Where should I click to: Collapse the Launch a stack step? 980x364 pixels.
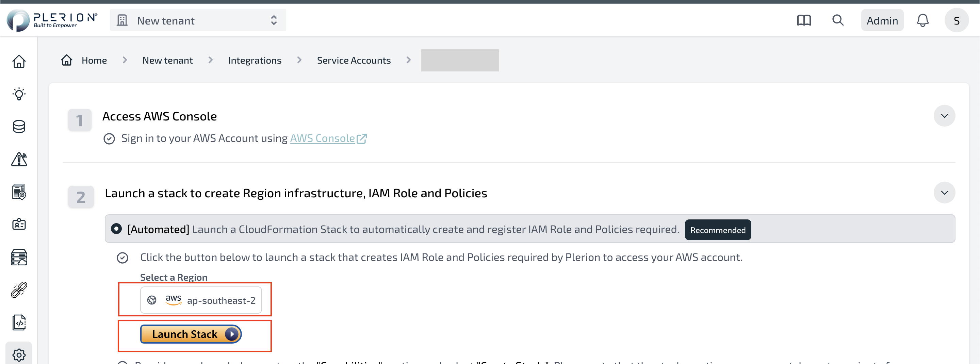[x=944, y=193]
